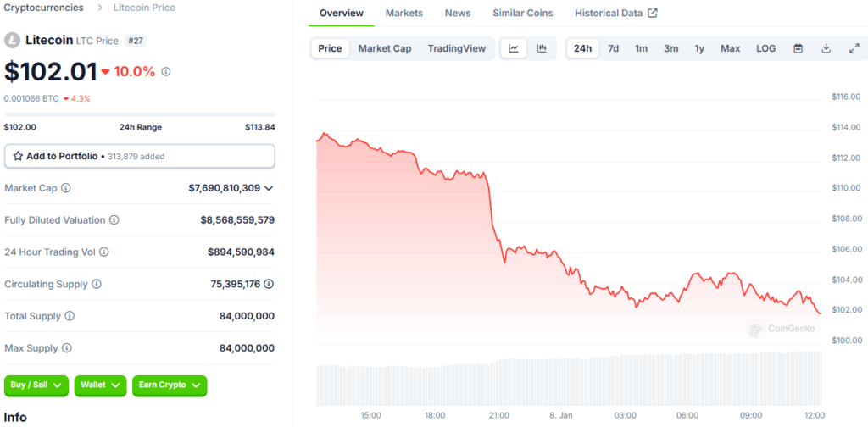Click the $102.01 current price

click(x=50, y=72)
